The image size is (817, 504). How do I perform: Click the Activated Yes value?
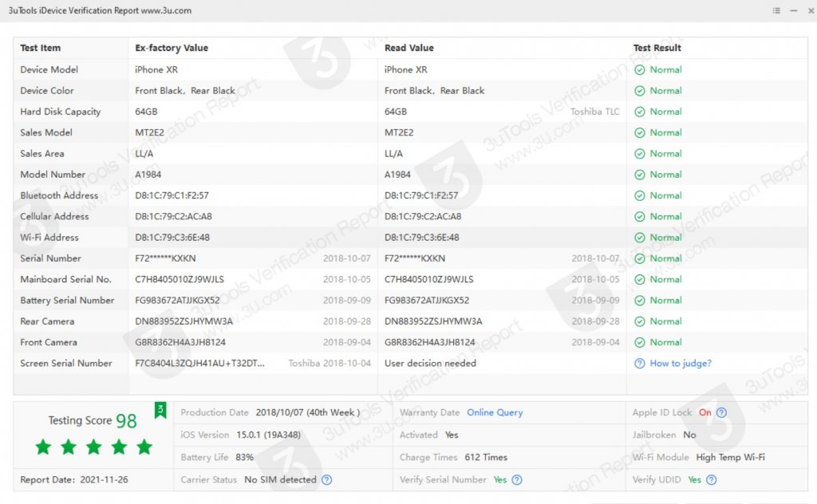tap(452, 435)
